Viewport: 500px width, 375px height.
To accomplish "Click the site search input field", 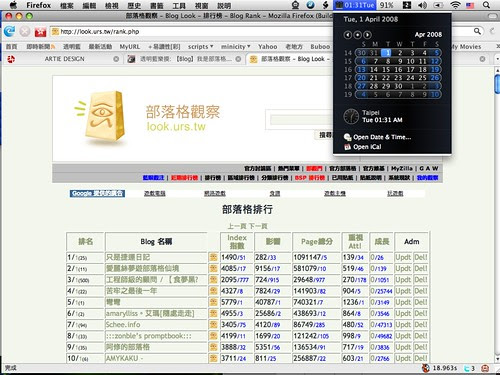I will [x=301, y=120].
